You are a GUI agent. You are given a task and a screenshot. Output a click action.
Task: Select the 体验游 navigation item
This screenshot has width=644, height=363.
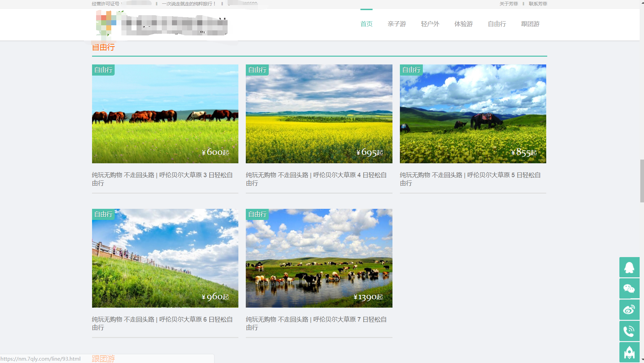coord(464,24)
